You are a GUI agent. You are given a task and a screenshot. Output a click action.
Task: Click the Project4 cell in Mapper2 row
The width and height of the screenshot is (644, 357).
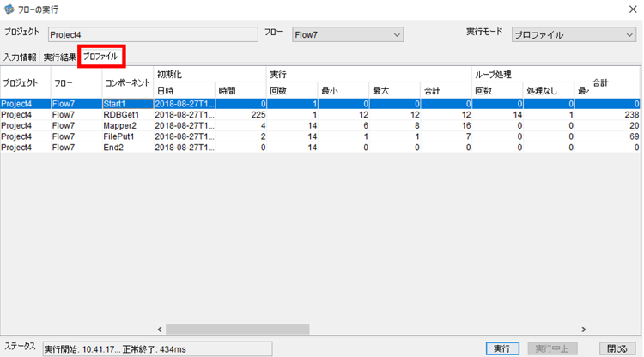pos(26,125)
